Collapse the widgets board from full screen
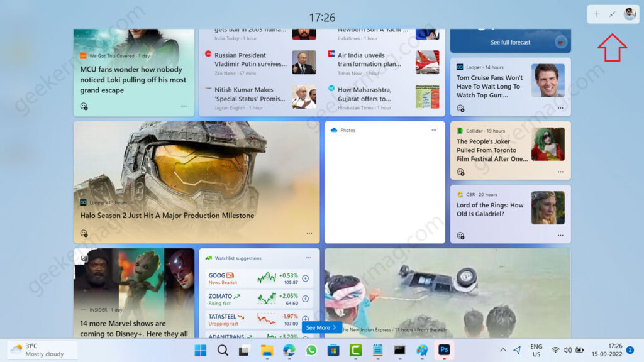This screenshot has width=644, height=362. tap(613, 14)
